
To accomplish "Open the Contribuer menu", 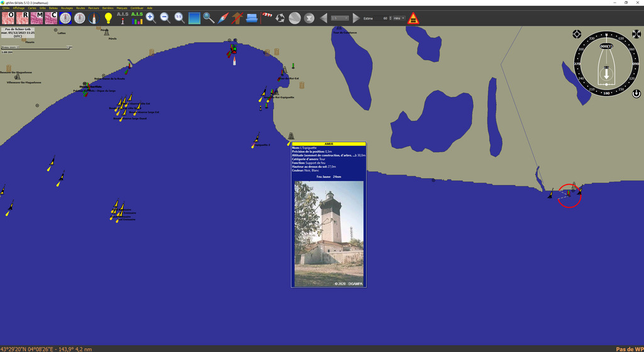I will (137, 8).
